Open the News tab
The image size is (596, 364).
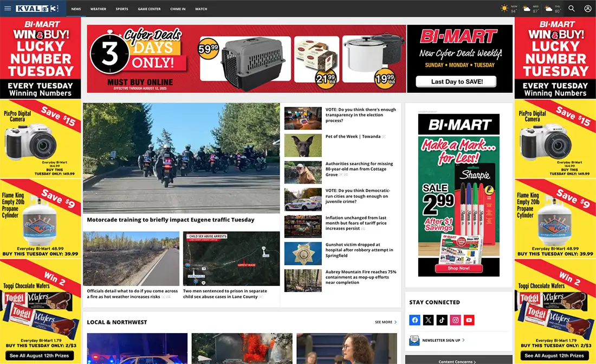pyautogui.click(x=76, y=9)
